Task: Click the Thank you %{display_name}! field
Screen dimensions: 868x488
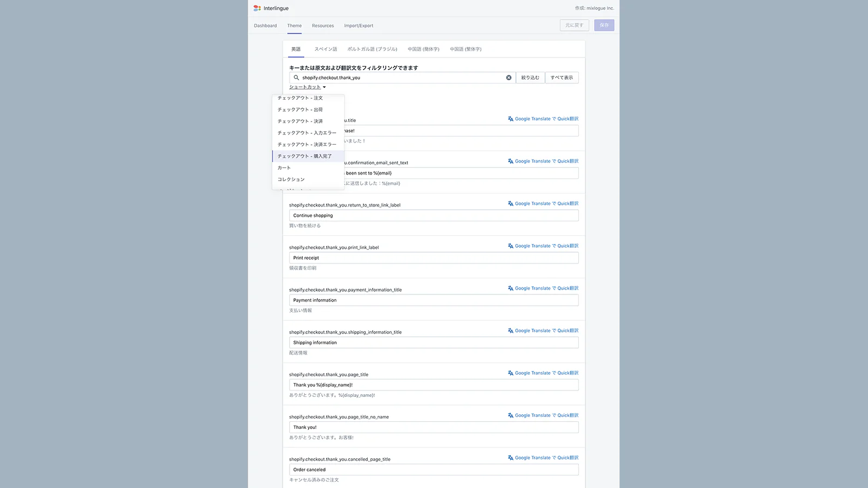Action: 433,385
